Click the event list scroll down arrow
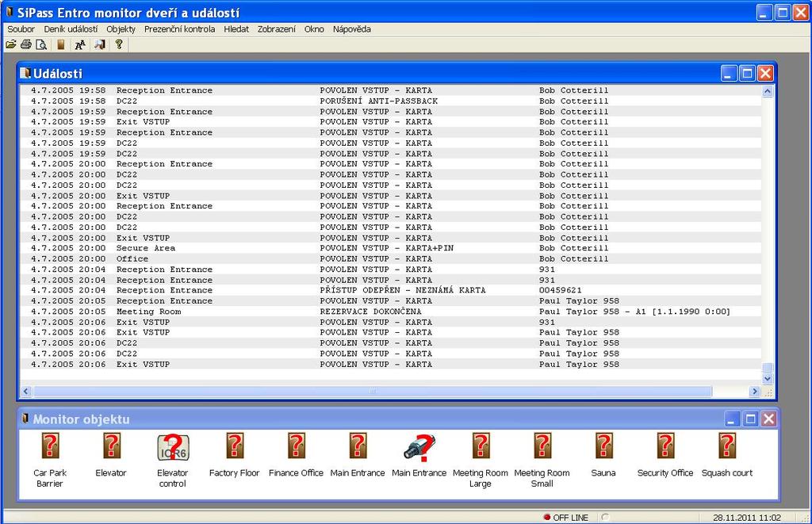 click(768, 379)
